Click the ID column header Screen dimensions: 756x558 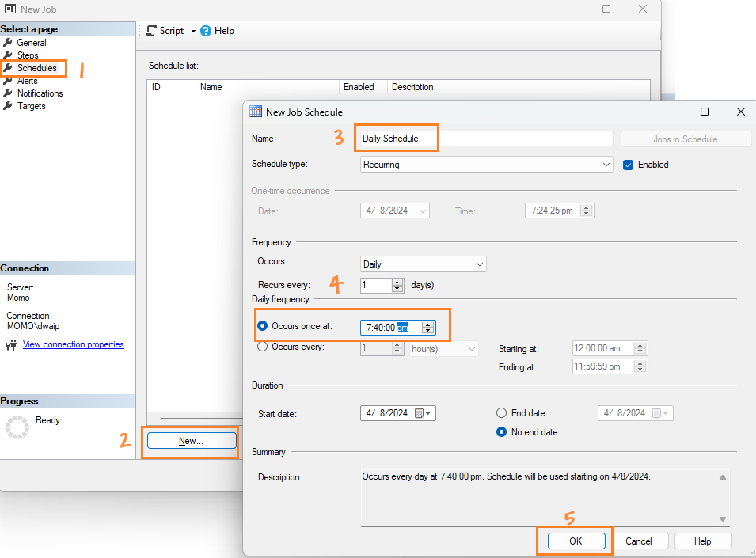[171, 87]
